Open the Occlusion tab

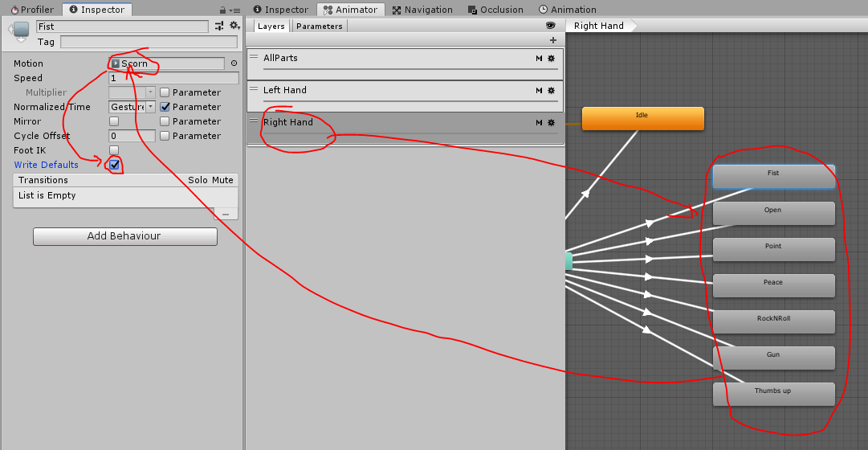tap(496, 10)
